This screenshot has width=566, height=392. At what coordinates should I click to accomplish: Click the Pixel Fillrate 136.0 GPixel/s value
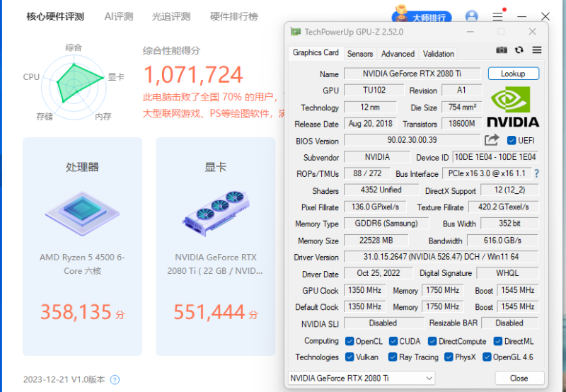pyautogui.click(x=375, y=207)
